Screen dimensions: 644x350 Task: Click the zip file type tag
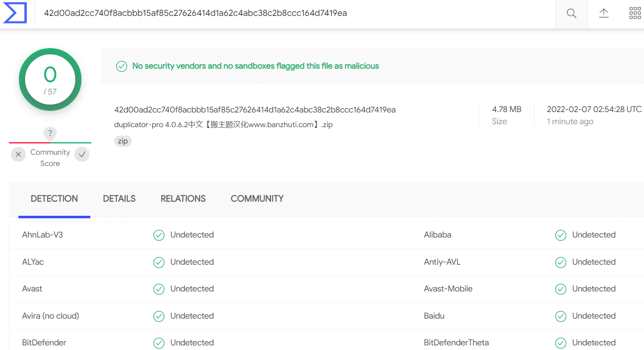pos(123,141)
